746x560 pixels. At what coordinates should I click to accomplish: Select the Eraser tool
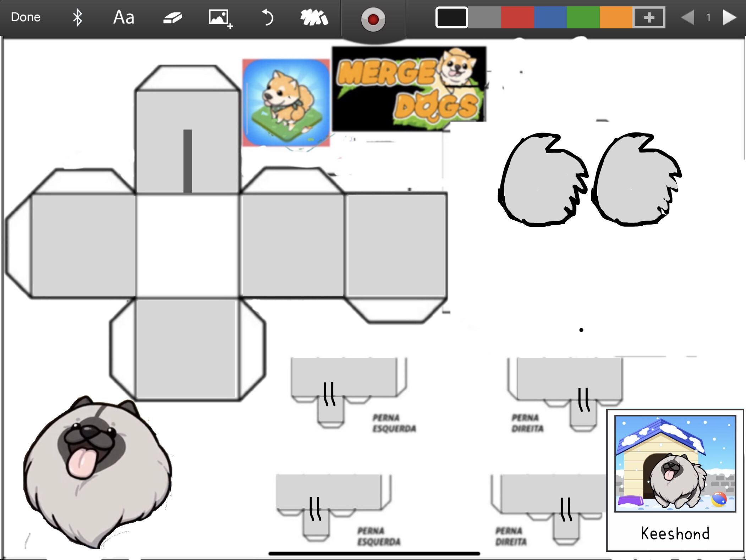(172, 18)
